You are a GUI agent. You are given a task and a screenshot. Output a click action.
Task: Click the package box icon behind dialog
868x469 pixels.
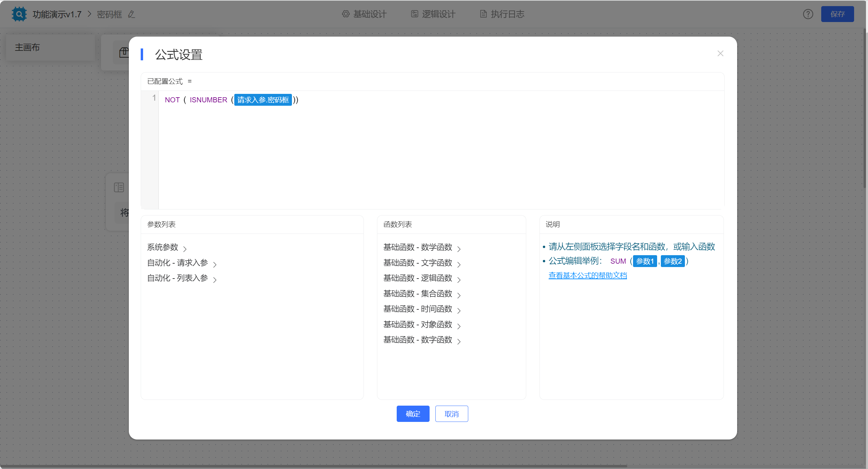pos(124,53)
